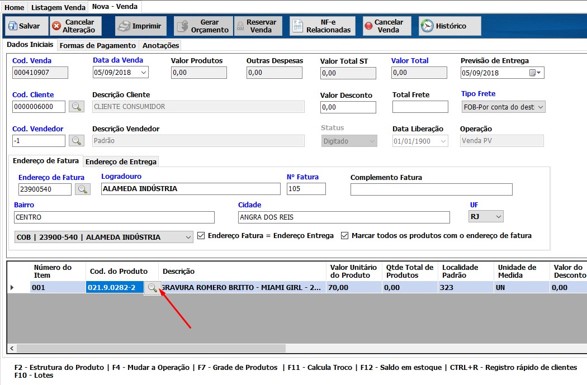
Task: Select unit price cell 70,00
Action: 354,288
